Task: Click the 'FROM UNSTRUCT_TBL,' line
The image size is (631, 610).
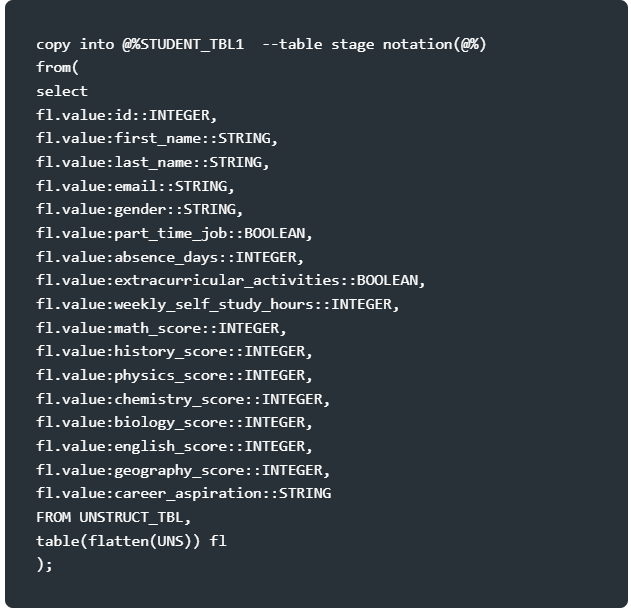Action: coord(113,517)
